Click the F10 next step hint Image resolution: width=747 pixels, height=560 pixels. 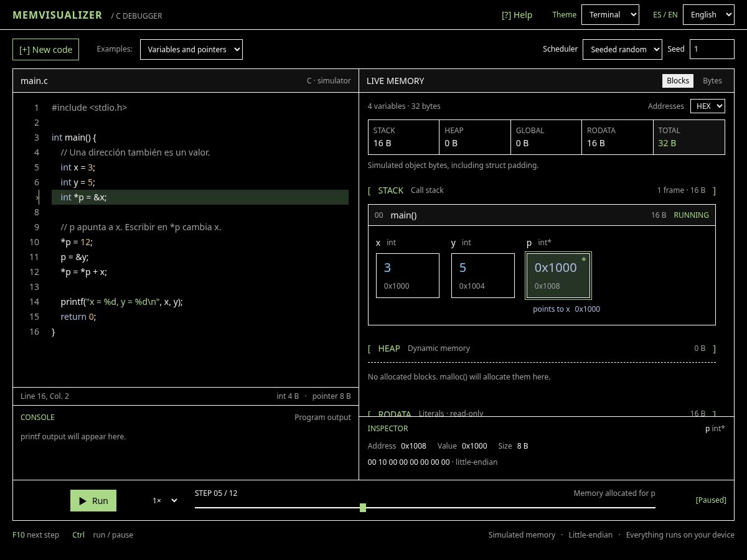click(35, 534)
